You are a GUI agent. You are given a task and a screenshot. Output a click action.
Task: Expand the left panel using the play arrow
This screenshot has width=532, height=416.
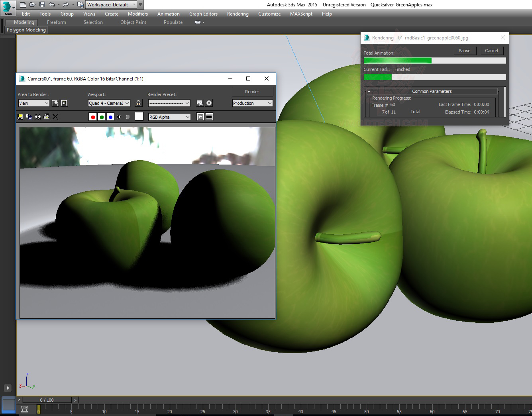point(8,388)
